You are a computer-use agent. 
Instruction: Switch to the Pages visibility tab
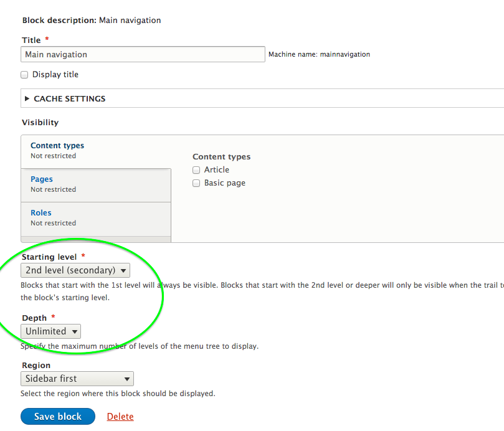[42, 179]
